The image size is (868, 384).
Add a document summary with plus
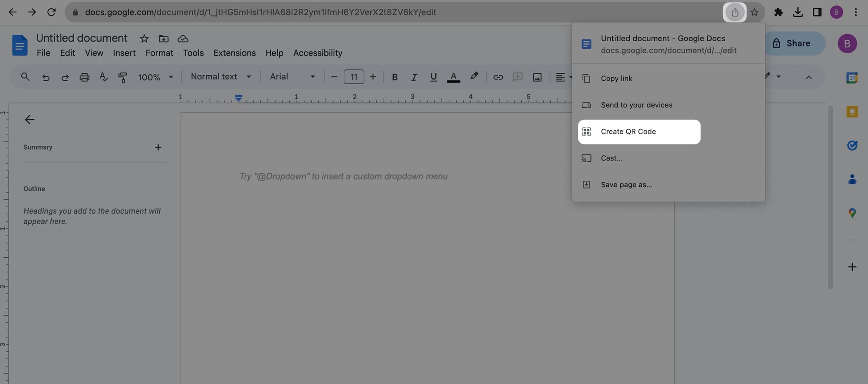click(x=158, y=148)
